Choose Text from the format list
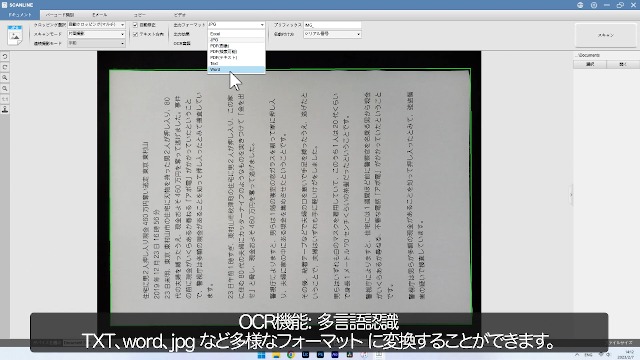Image resolution: width=640 pixels, height=360 pixels. 236,64
